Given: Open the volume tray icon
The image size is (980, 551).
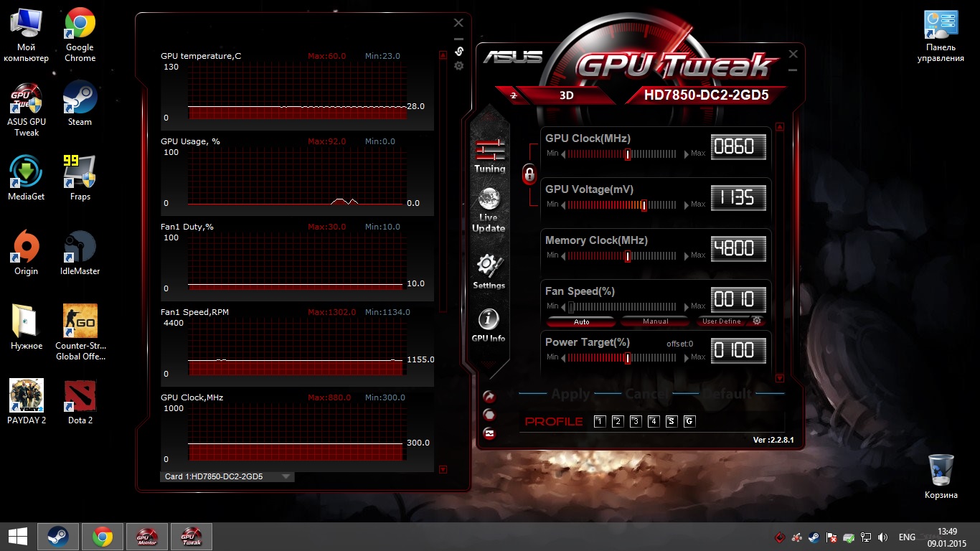Looking at the screenshot, I should point(882,537).
